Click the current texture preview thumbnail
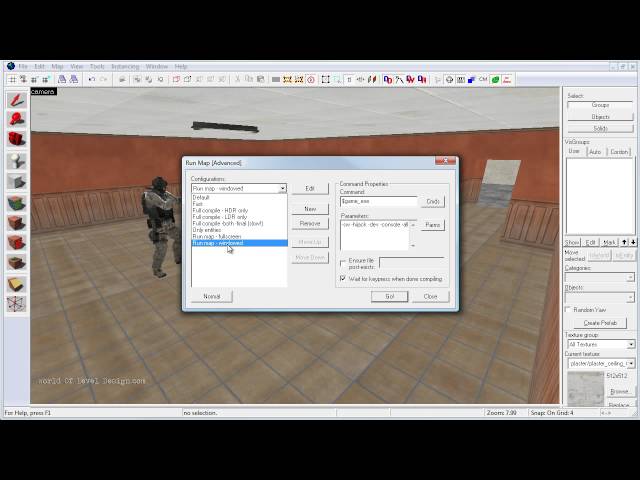This screenshot has width=640, height=480. pyautogui.click(x=586, y=389)
